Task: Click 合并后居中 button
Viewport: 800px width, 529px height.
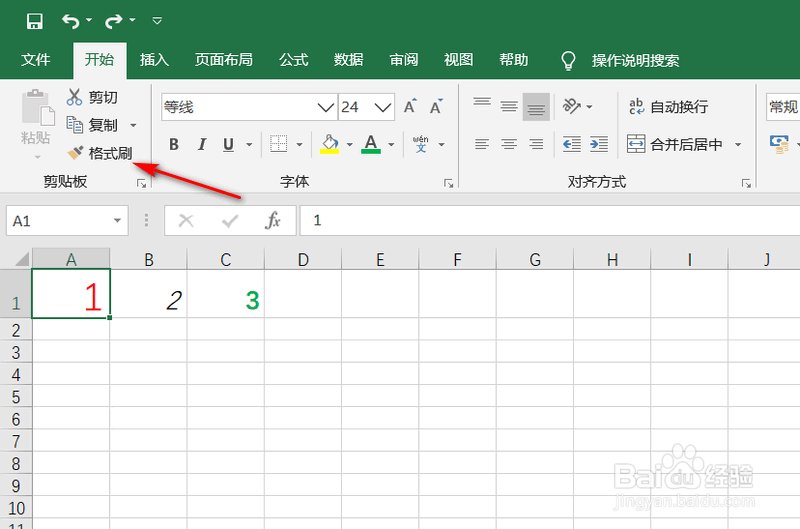Action: 675,144
